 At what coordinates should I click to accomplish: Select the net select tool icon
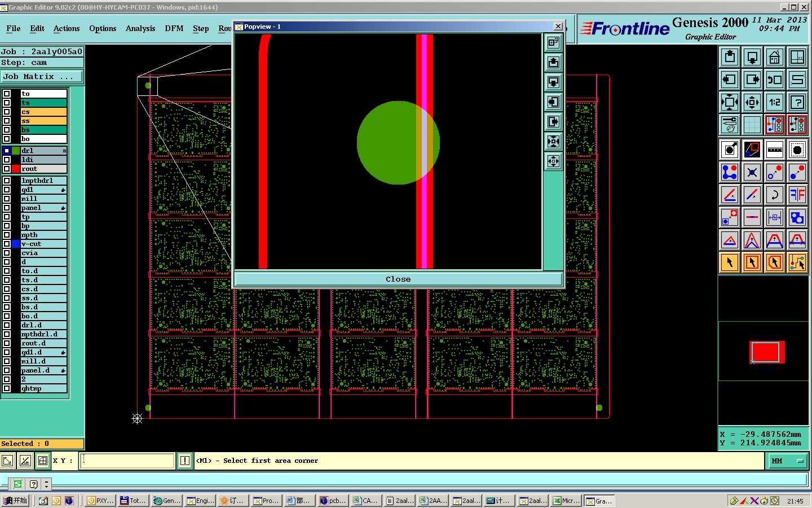pos(797,262)
